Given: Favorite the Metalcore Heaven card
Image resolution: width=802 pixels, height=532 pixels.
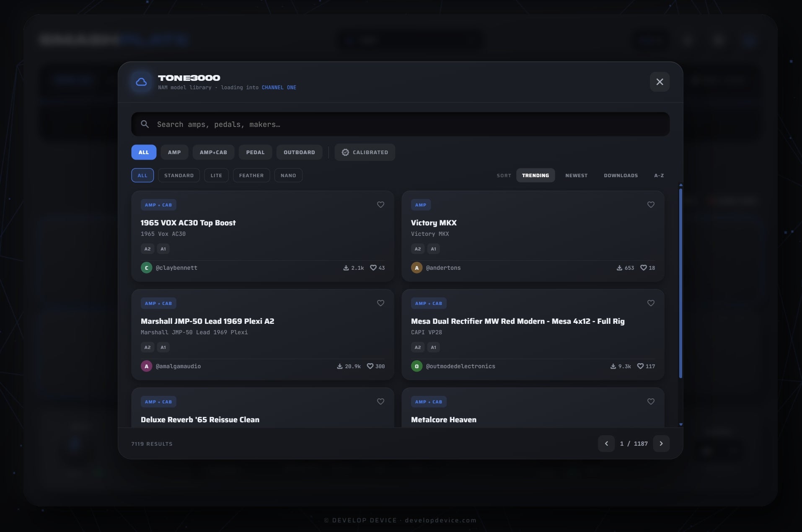Looking at the screenshot, I should pyautogui.click(x=651, y=401).
